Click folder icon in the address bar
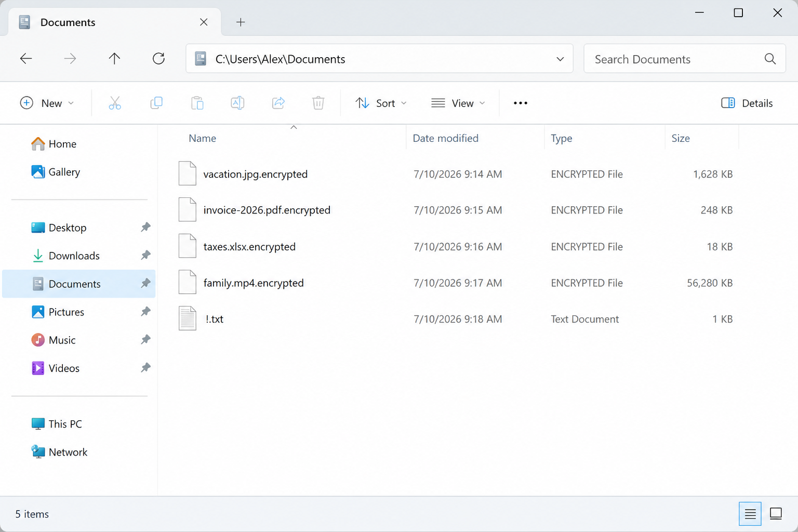Viewport: 798px width, 532px height. pyautogui.click(x=201, y=59)
